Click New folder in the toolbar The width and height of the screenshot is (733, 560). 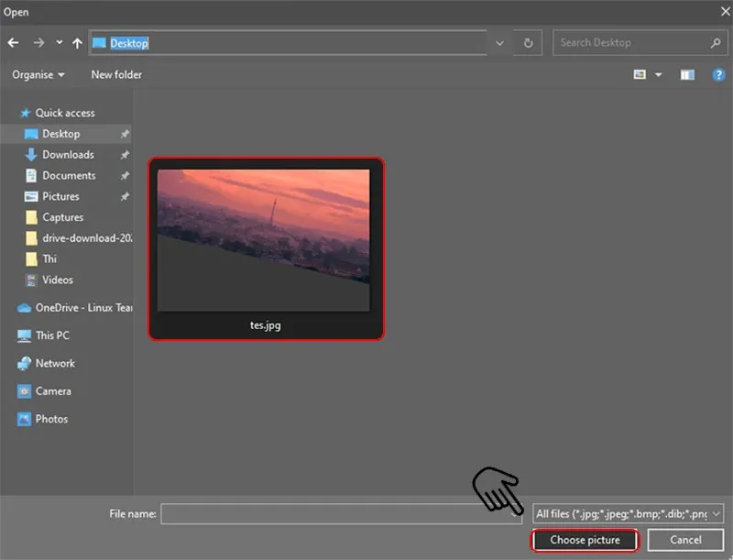click(116, 74)
